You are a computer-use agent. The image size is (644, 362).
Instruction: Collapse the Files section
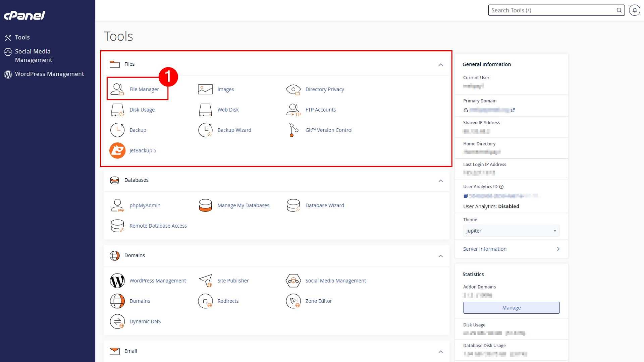(441, 64)
